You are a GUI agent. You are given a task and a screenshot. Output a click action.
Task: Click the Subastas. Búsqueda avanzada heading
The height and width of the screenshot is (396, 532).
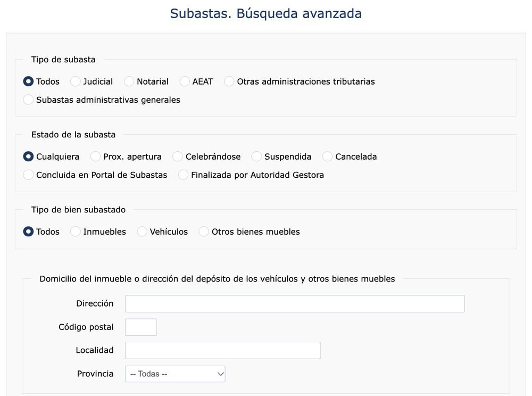[x=265, y=14]
